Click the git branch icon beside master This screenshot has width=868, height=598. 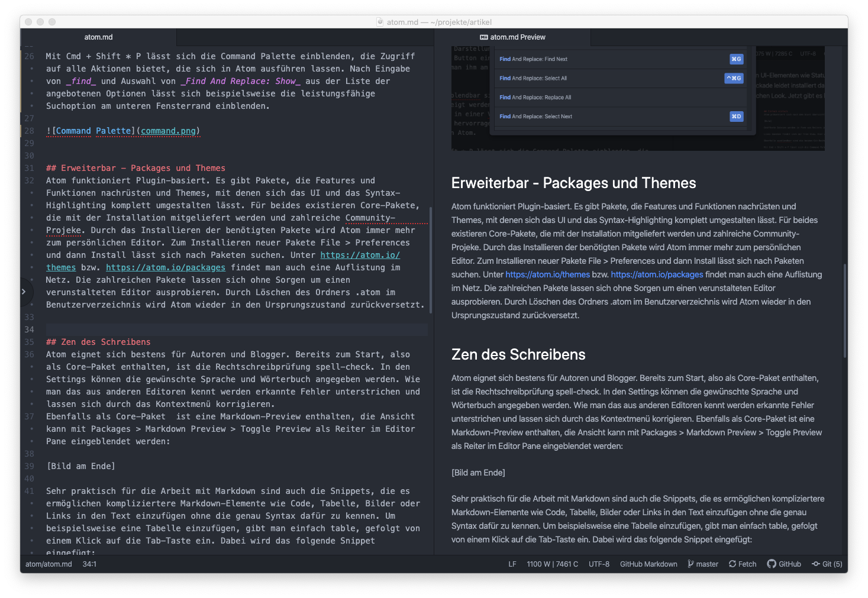[690, 564]
